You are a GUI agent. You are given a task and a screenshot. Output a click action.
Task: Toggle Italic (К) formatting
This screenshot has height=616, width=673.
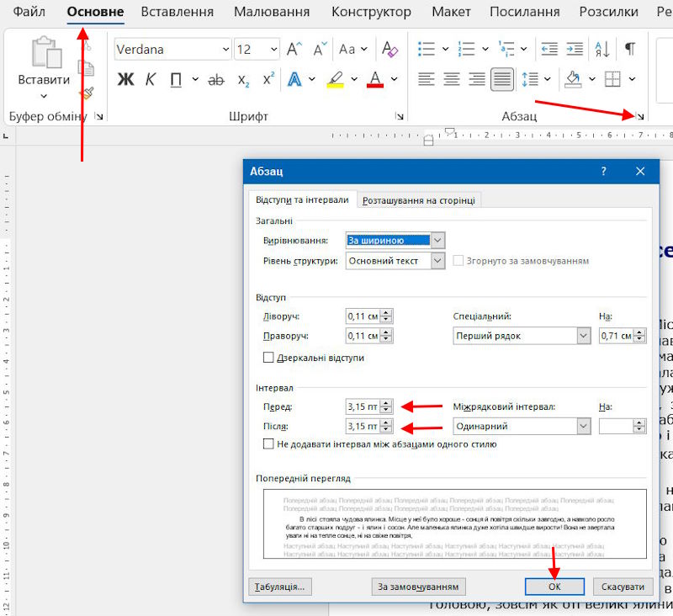point(151,79)
